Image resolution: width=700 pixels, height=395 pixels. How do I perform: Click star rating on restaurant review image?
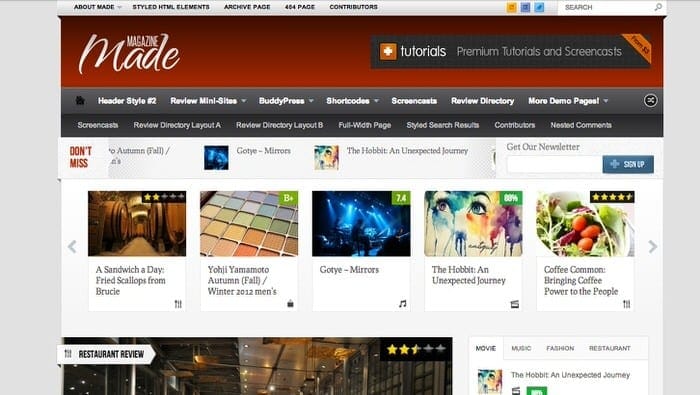[416, 349]
